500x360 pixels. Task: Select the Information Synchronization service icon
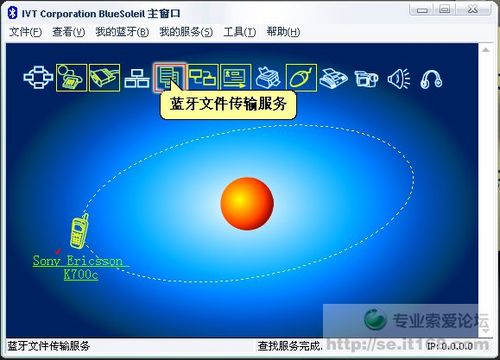[203, 78]
